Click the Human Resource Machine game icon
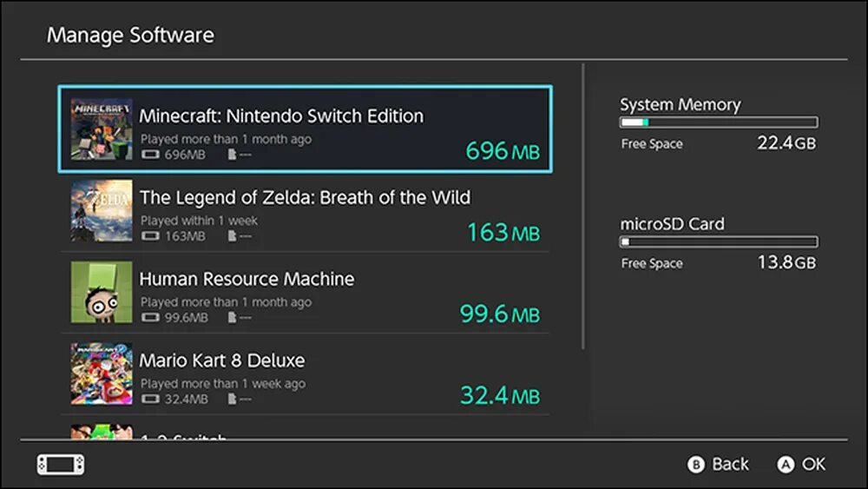Viewport: 868px width, 489px height. coord(102,292)
